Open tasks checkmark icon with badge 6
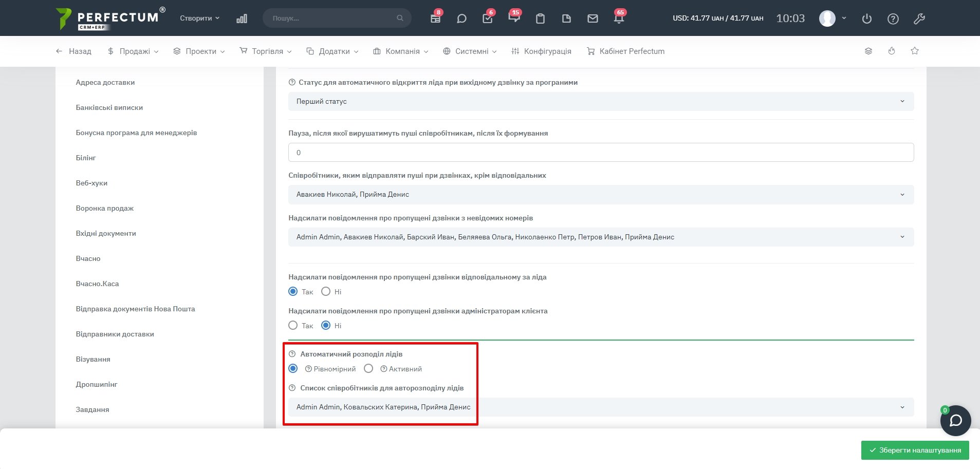This screenshot has height=469, width=980. [488, 18]
